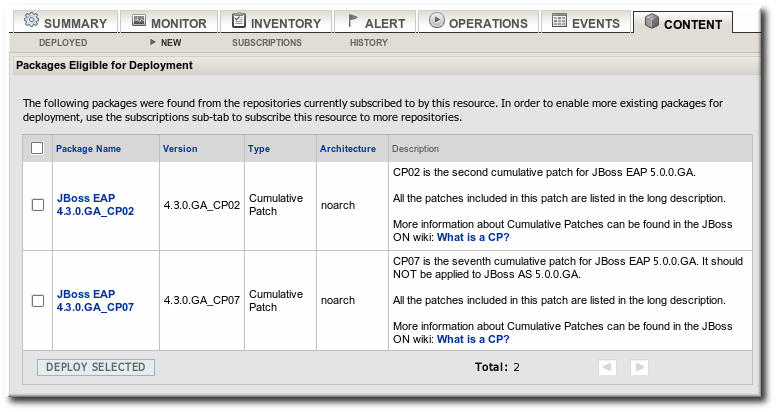Click the Inventory clipboard icon
776x412 pixels.
tap(238, 21)
